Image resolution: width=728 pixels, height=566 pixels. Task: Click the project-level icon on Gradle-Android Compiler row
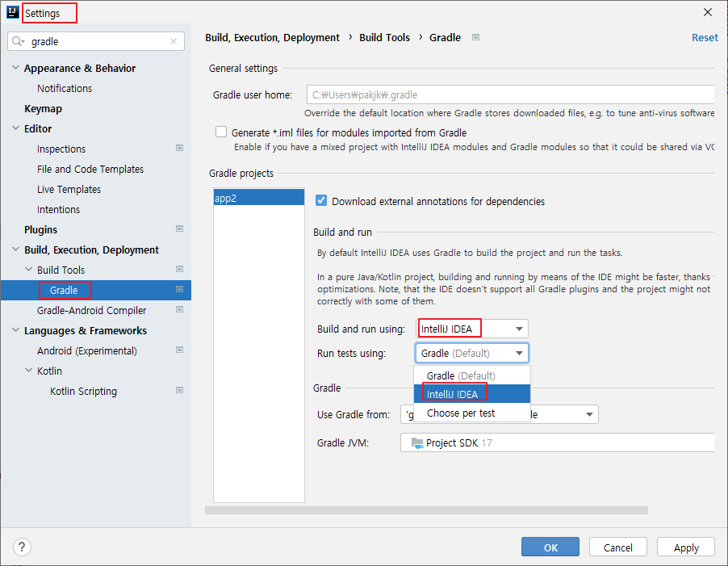click(179, 310)
